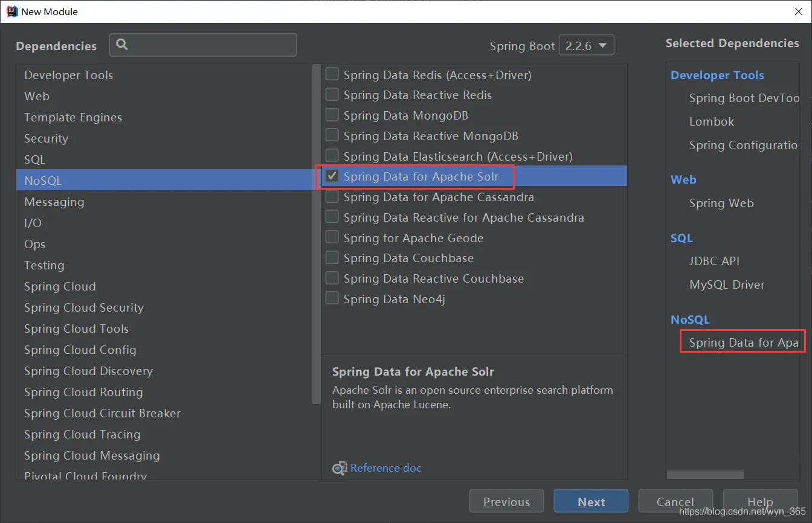Select Spring Data for Apa entry in Selected Dependencies
Image resolution: width=812 pixels, height=523 pixels.
[744, 342]
